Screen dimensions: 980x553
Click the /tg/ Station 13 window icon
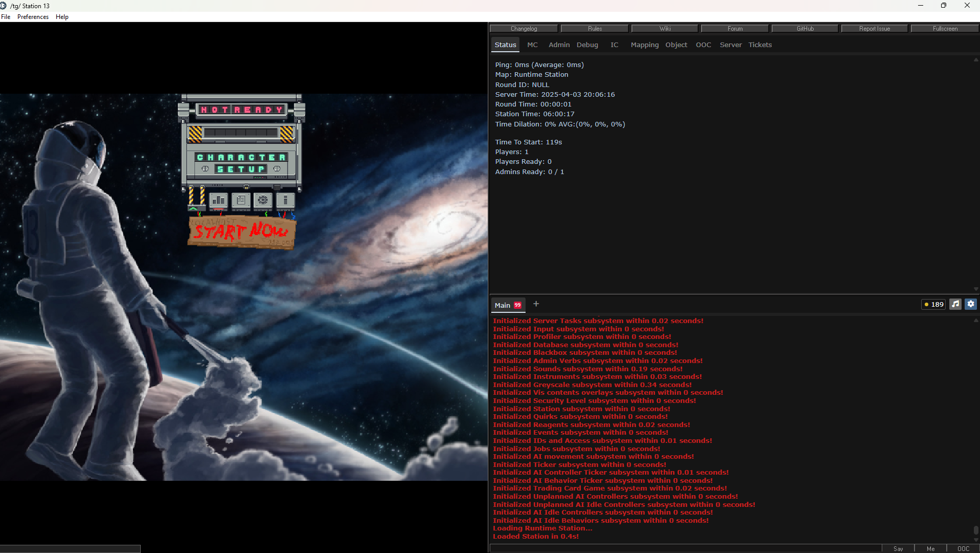pos(4,6)
